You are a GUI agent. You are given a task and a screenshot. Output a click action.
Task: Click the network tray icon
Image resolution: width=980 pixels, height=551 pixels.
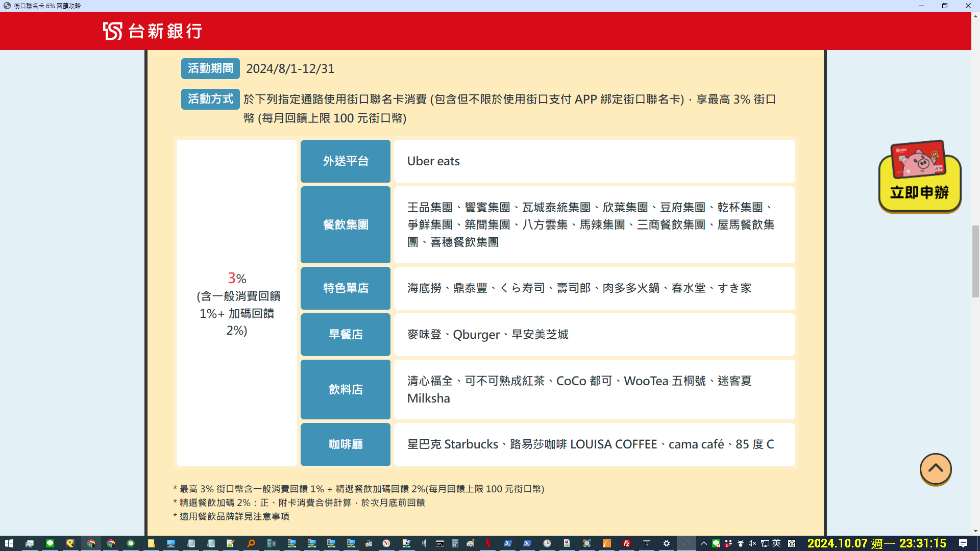pyautogui.click(x=765, y=543)
